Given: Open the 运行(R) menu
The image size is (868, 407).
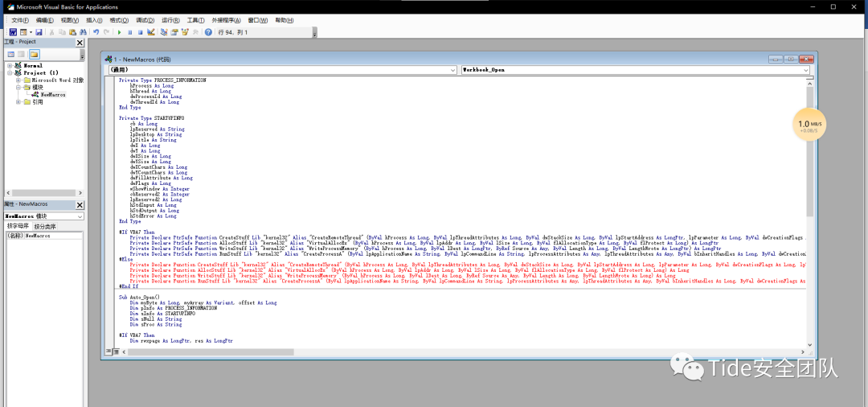Looking at the screenshot, I should coord(170,20).
